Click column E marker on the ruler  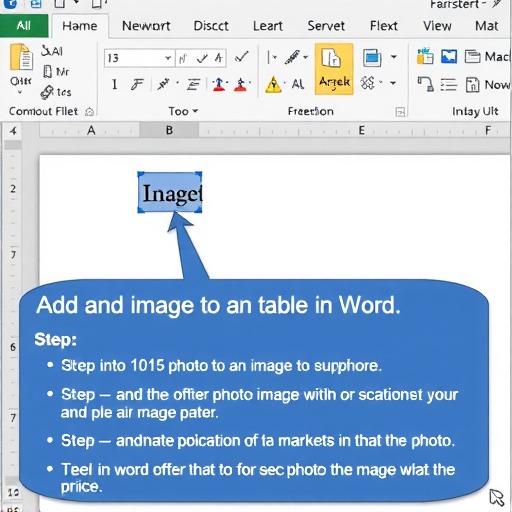pos(361,130)
